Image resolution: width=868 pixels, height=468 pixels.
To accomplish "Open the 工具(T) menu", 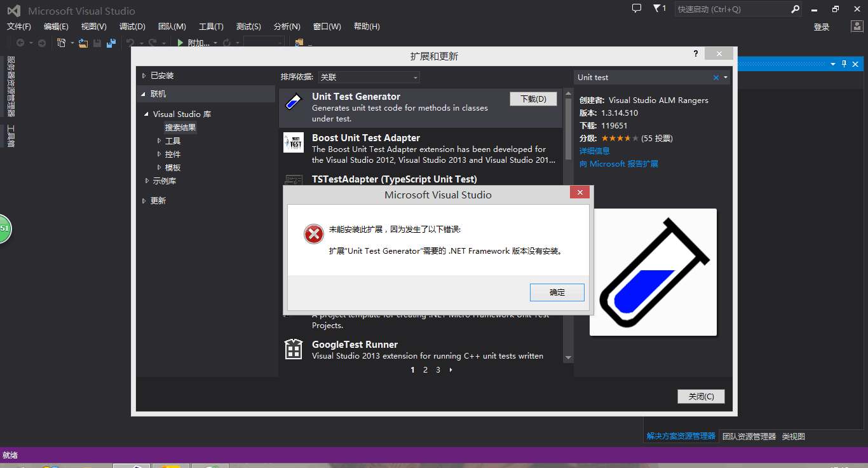I will pyautogui.click(x=211, y=26).
